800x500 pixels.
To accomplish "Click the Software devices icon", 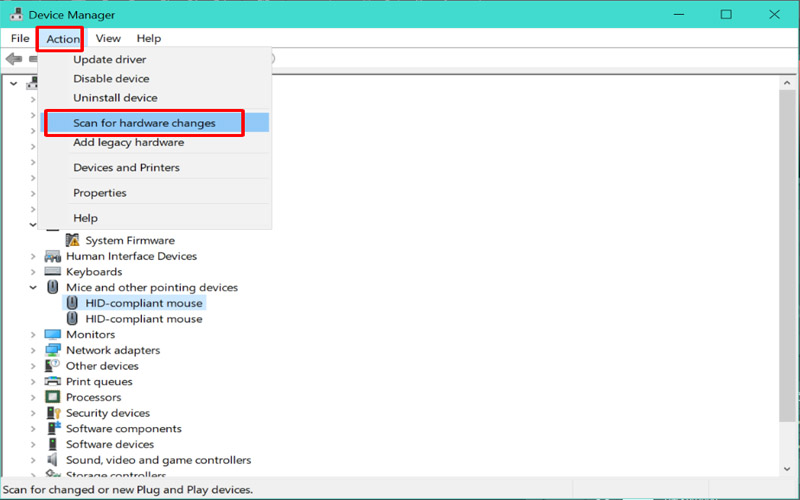I will [53, 444].
